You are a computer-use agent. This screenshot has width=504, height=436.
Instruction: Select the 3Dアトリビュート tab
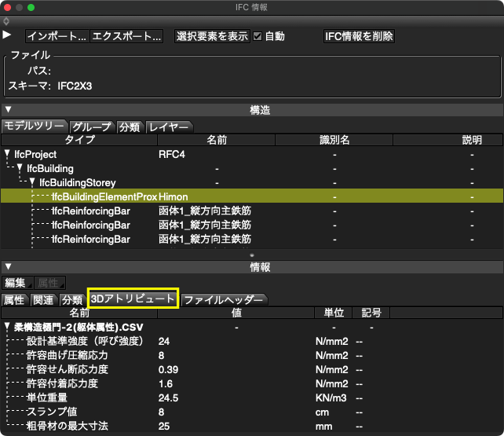(x=133, y=299)
